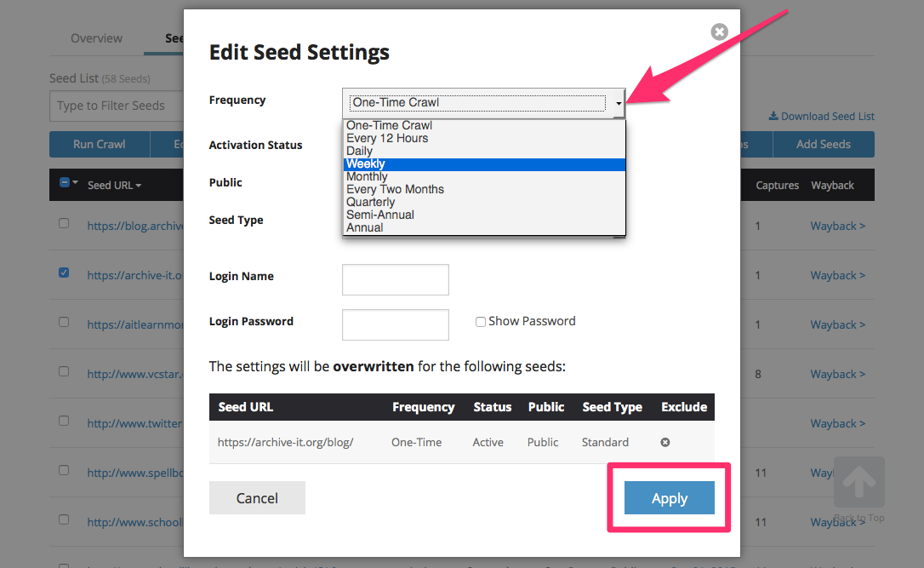Switch to the Overview tab
Viewport: 924px width, 568px height.
96,38
